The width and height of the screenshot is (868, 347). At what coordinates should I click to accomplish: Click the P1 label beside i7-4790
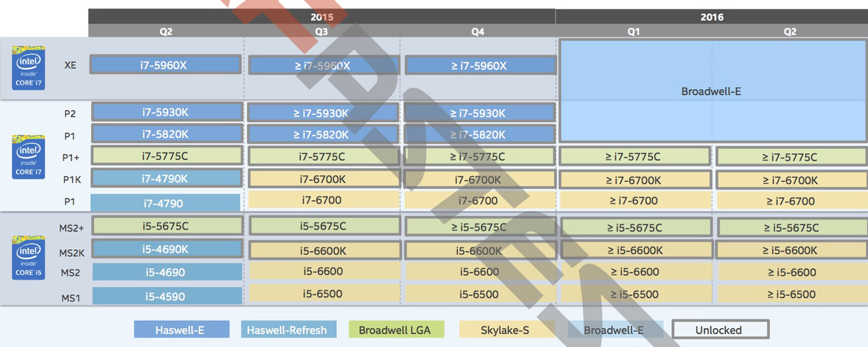(70, 203)
